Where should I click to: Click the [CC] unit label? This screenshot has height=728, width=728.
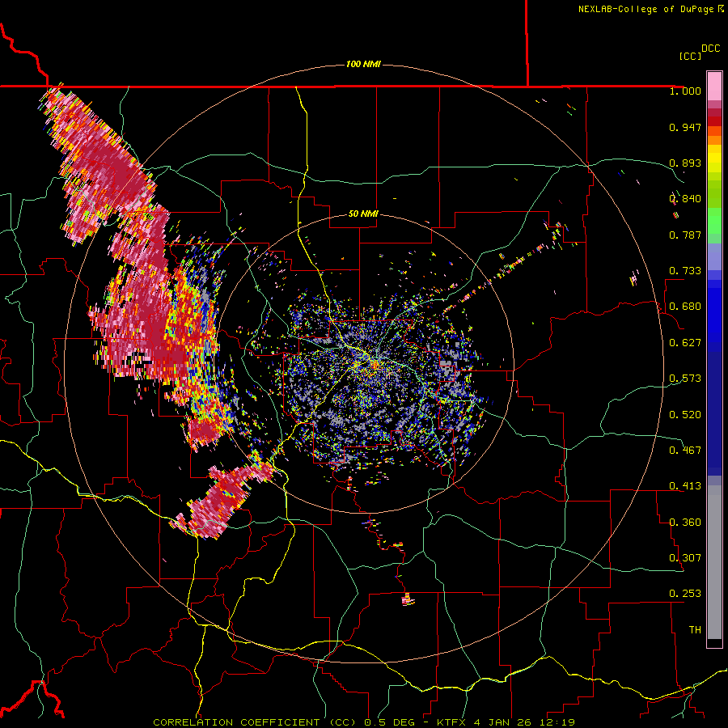691,56
